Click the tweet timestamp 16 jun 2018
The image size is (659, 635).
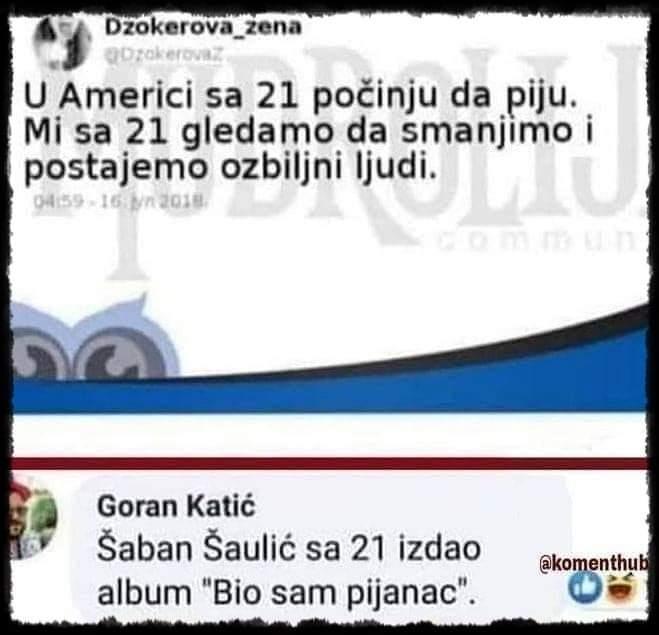(119, 201)
